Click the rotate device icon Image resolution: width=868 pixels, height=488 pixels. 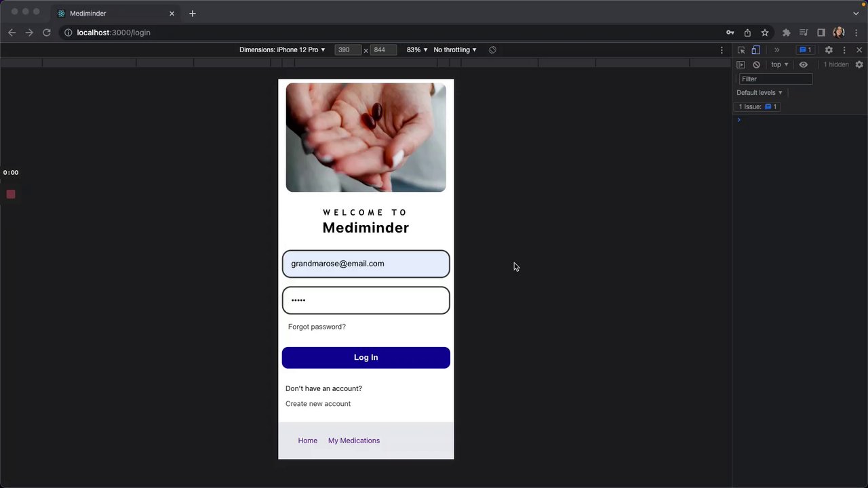pos(492,50)
